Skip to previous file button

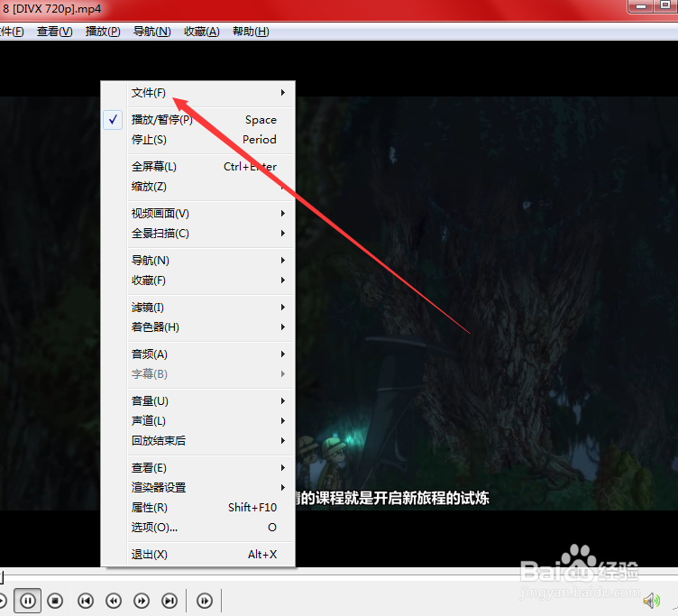pos(86,601)
